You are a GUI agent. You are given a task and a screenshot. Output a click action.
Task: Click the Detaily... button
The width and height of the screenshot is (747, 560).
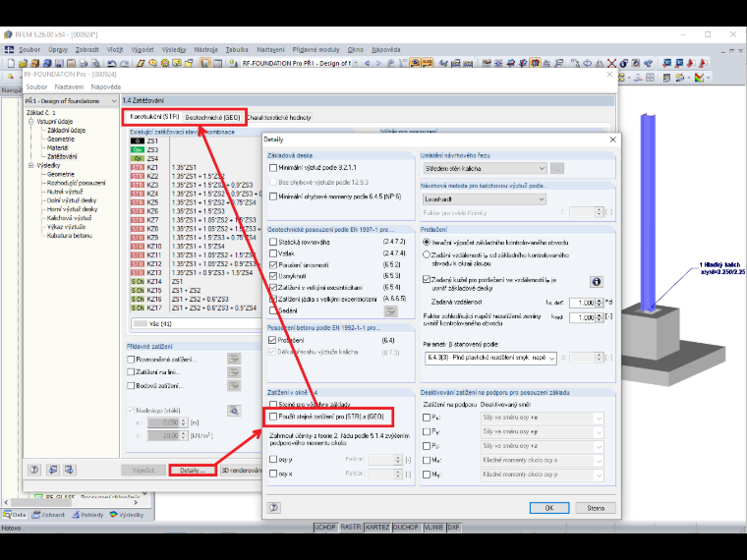[x=192, y=470]
